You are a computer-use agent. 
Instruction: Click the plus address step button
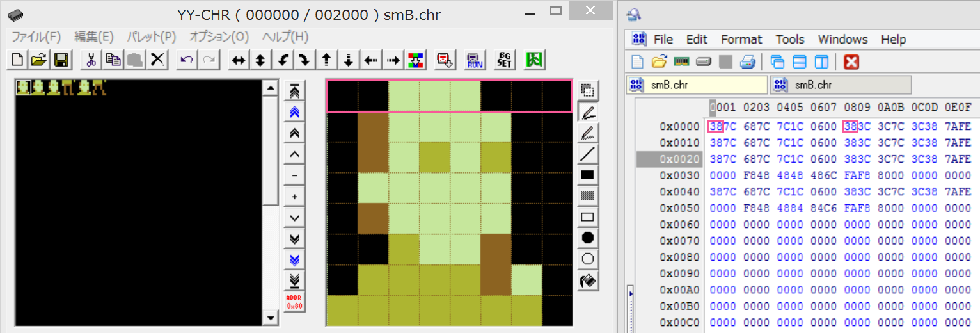tap(294, 196)
